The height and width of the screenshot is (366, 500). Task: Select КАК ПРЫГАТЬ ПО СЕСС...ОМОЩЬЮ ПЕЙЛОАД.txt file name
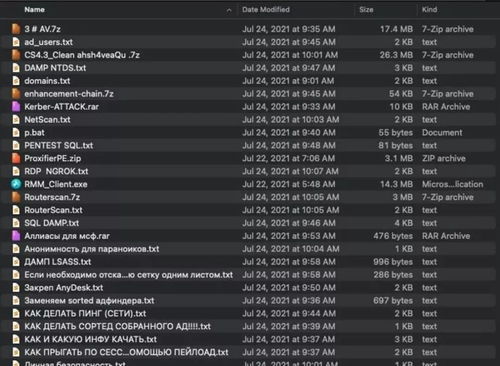(x=126, y=352)
